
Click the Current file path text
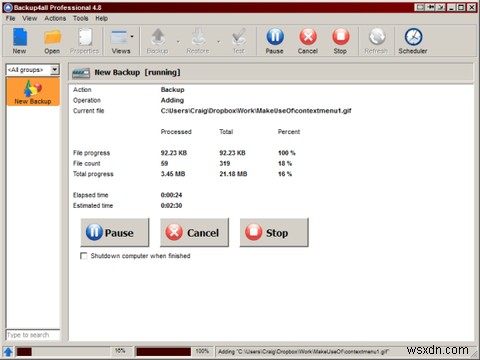coord(256,111)
